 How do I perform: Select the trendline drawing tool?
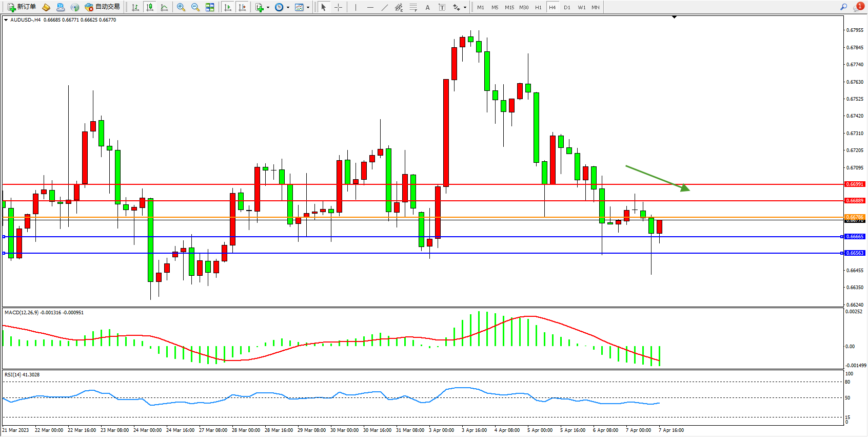pos(385,7)
